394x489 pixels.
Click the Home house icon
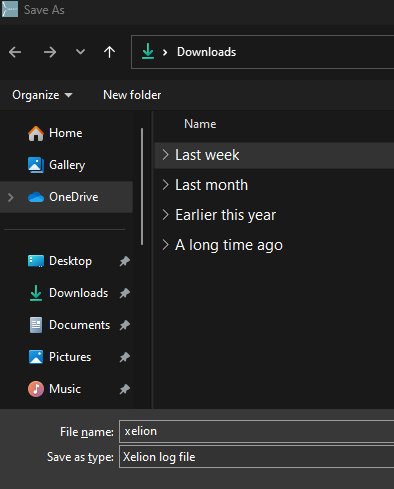pos(36,133)
